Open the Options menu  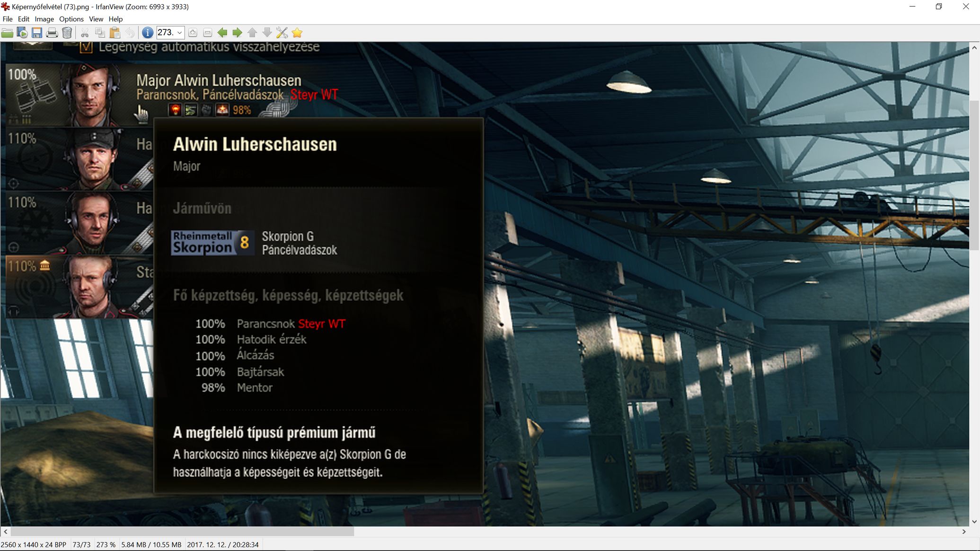[71, 19]
